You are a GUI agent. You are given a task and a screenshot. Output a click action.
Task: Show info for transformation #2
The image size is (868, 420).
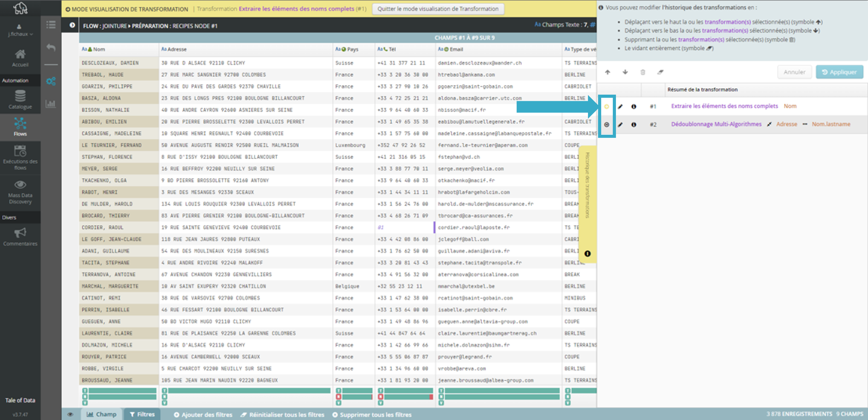pyautogui.click(x=633, y=125)
